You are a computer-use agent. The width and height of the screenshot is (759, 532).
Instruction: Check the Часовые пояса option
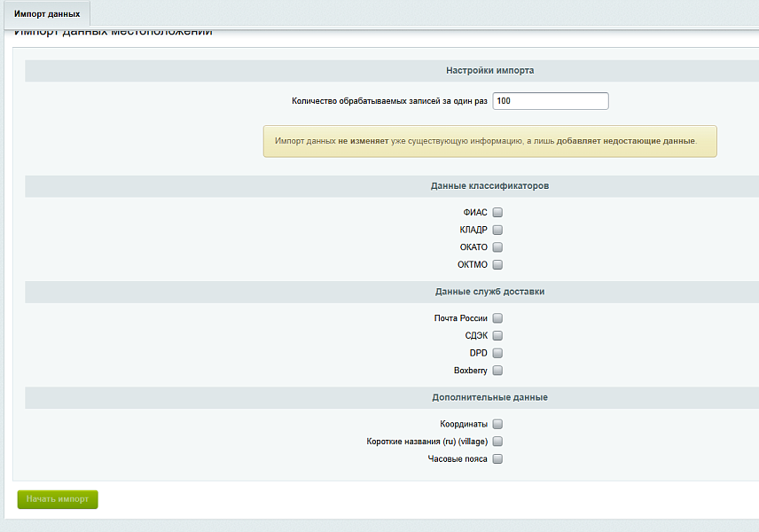(497, 459)
